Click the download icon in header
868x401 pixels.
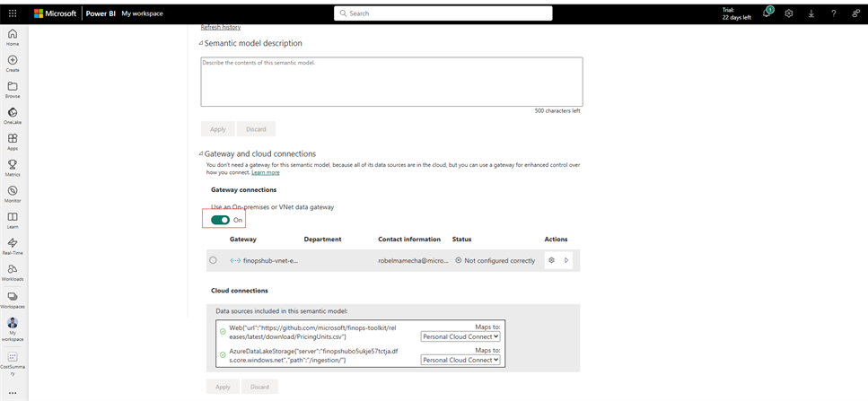pos(811,13)
